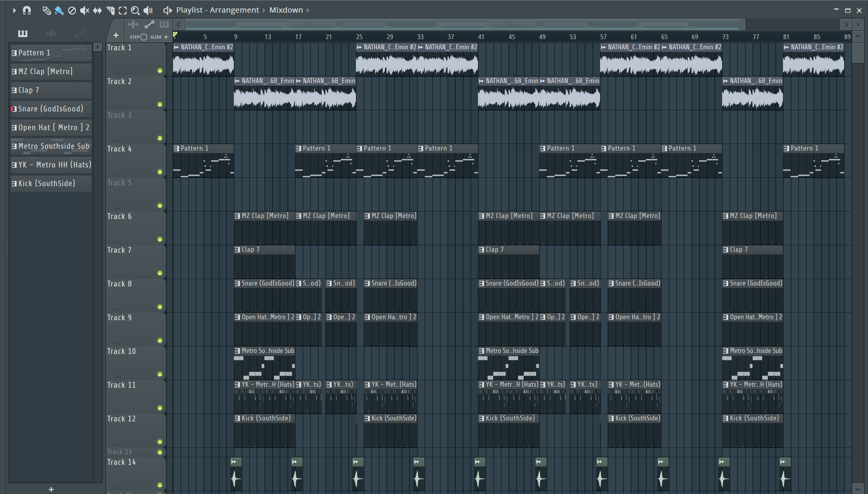Select Pattern 1 in the picker
Image resolution: width=868 pixels, height=494 pixels.
51,53
